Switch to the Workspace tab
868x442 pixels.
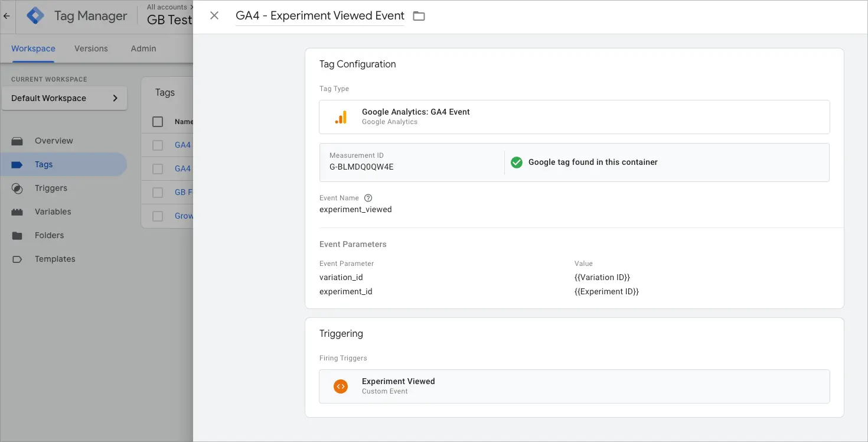33,48
